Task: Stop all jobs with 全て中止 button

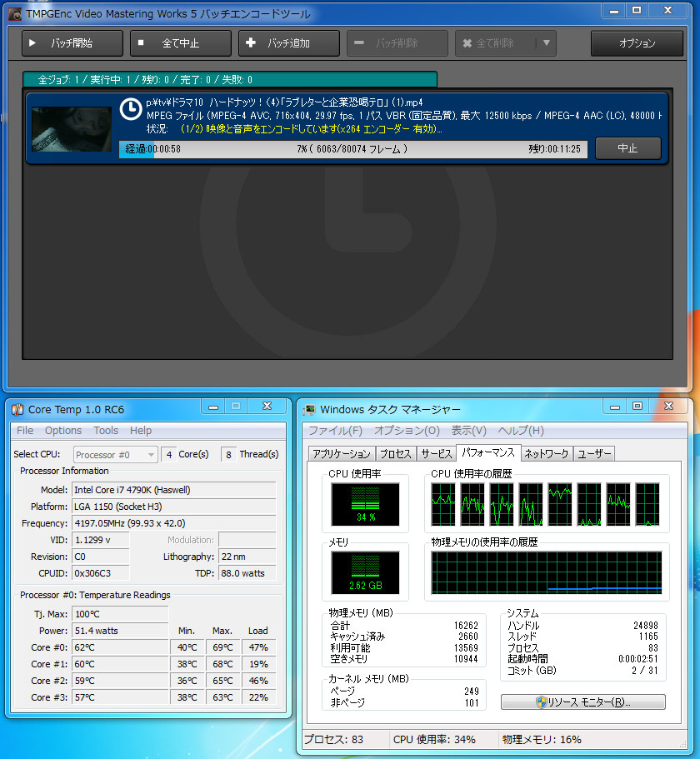Action: coord(181,43)
